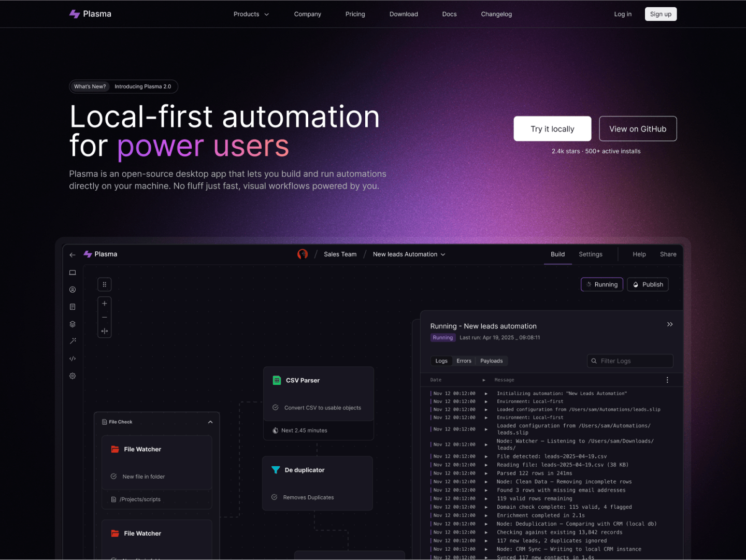Click inside the Filter Logs search field
The image size is (746, 560).
pos(630,361)
